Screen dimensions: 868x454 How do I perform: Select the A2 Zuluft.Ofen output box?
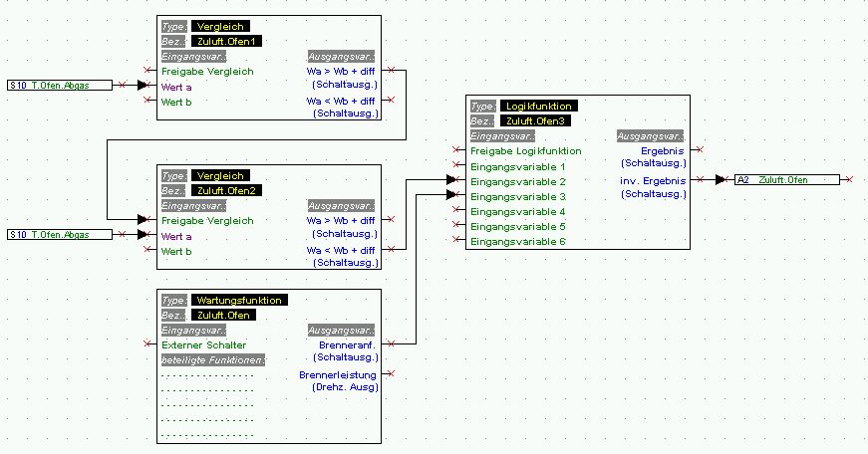click(x=786, y=180)
